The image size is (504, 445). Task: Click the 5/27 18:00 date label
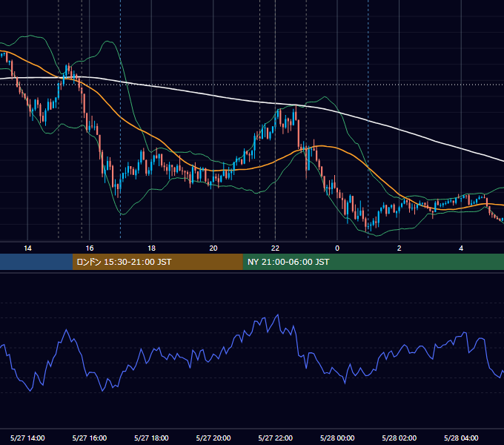click(151, 438)
